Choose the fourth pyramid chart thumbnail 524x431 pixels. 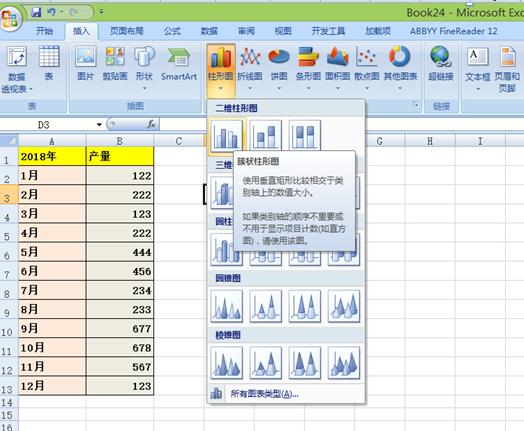point(344,363)
